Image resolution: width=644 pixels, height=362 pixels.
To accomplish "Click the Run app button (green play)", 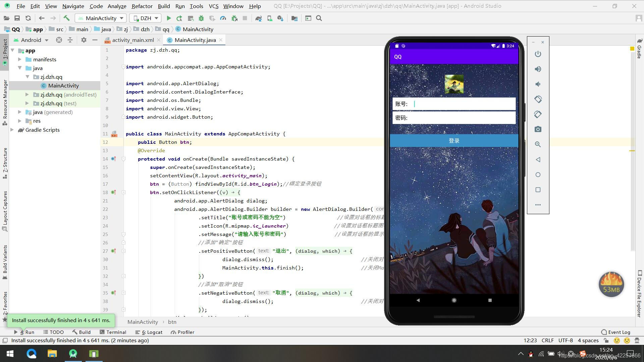I will point(168,18).
